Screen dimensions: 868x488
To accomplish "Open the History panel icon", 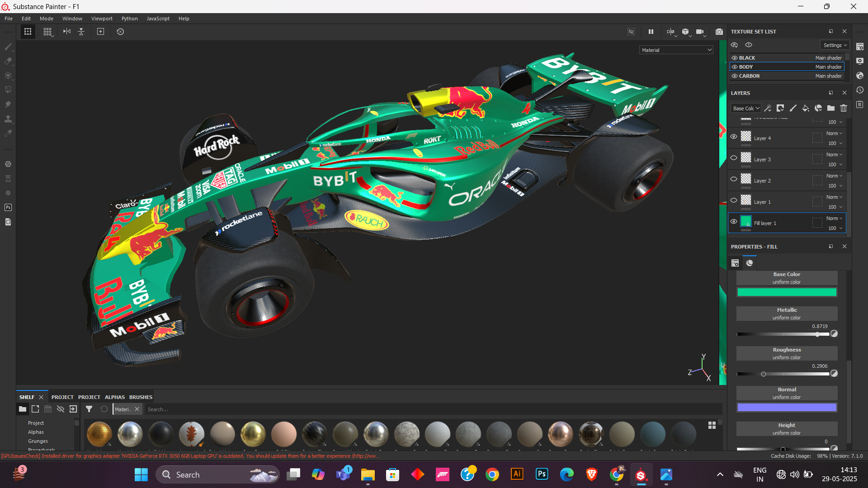I will pyautogui.click(x=860, y=90).
